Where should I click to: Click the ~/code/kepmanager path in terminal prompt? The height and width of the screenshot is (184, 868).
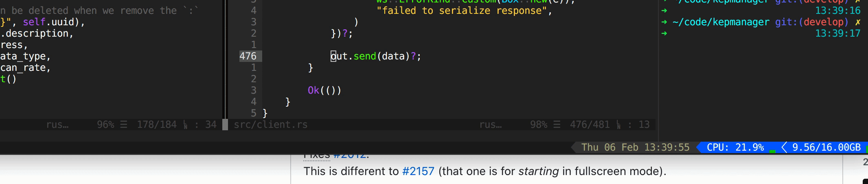tap(721, 22)
